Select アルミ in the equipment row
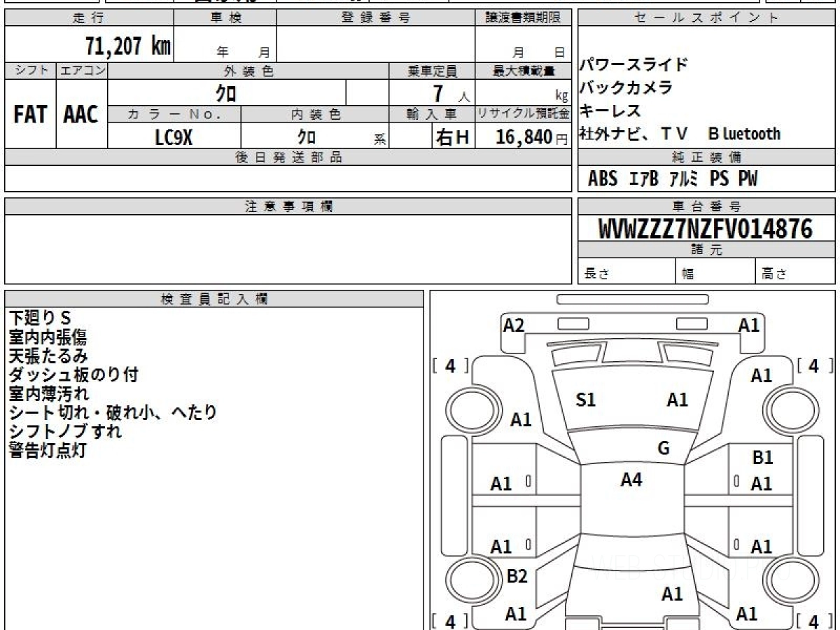840x630 pixels. click(683, 179)
